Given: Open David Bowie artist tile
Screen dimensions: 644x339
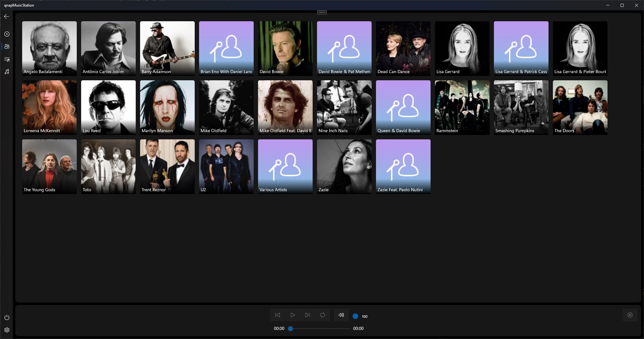Looking at the screenshot, I should tap(285, 48).
